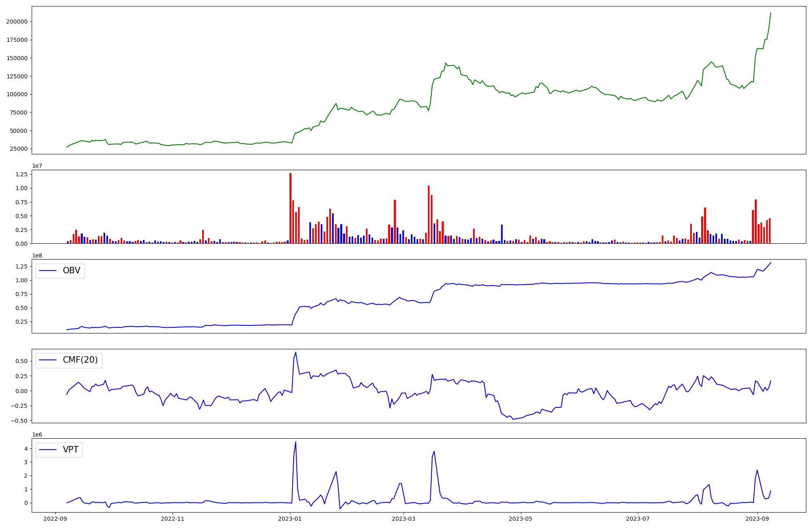Click the highest CMF peak near January 2023
This screenshot has height=528, width=812.
click(296, 352)
